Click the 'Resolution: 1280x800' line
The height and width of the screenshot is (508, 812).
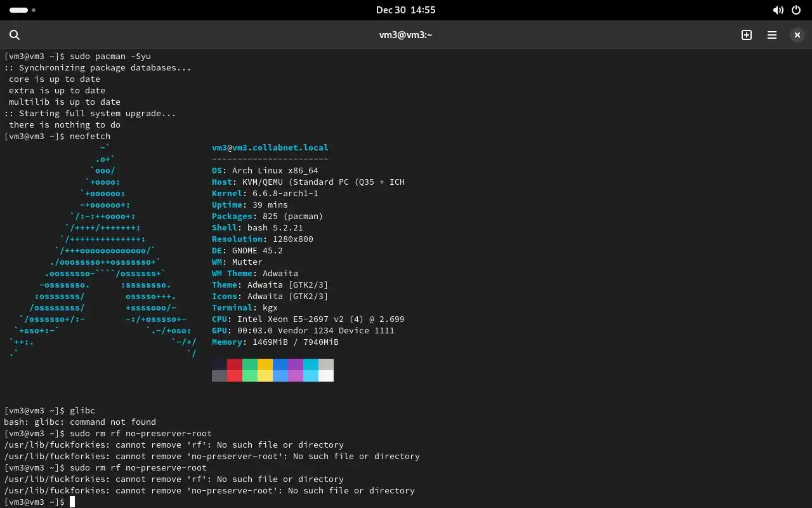pyautogui.click(x=263, y=239)
